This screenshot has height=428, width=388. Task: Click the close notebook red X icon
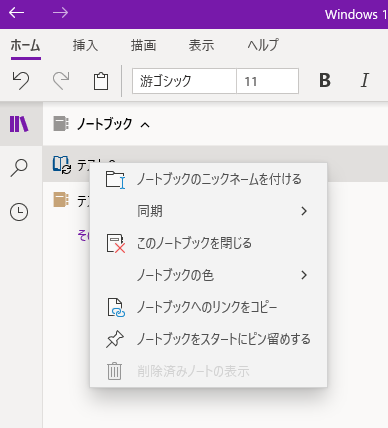[116, 243]
